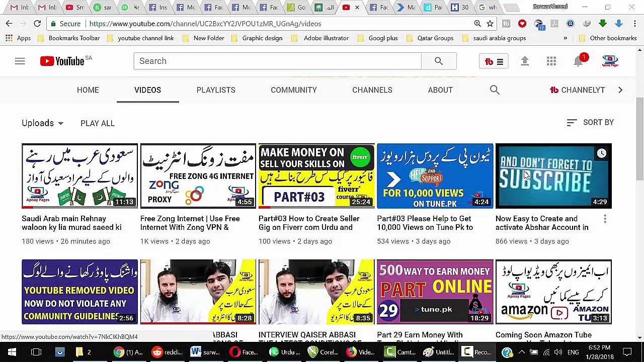Expand the Uploads filter dropdown

43,123
